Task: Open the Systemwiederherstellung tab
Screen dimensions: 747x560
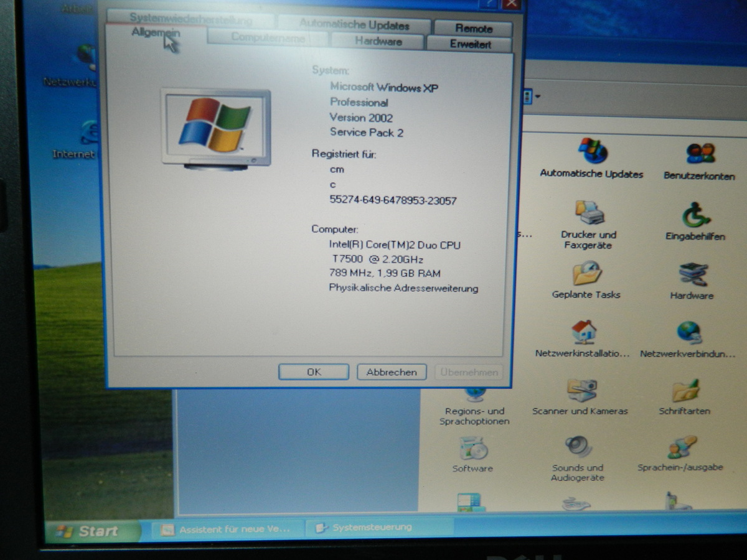Action: coord(190,19)
